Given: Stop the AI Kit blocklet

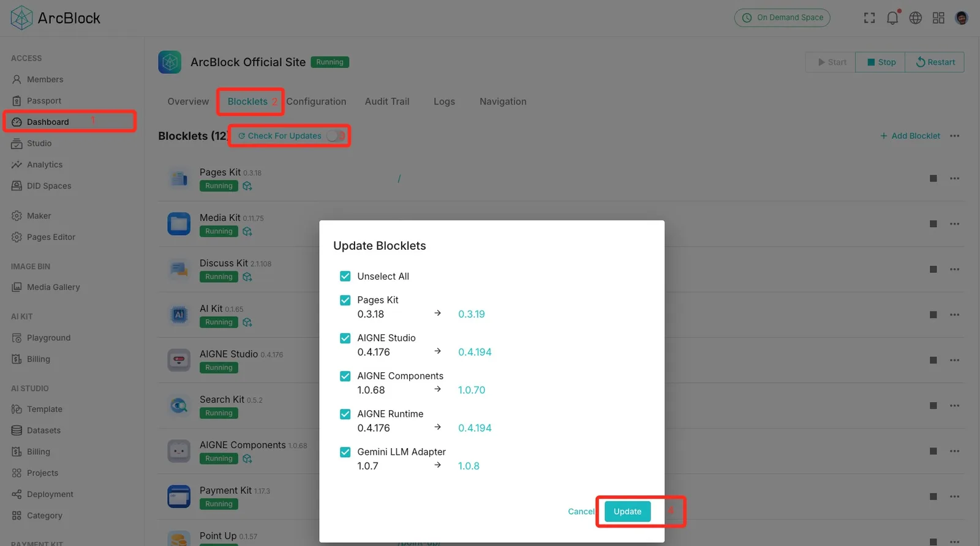Looking at the screenshot, I should [x=933, y=315].
